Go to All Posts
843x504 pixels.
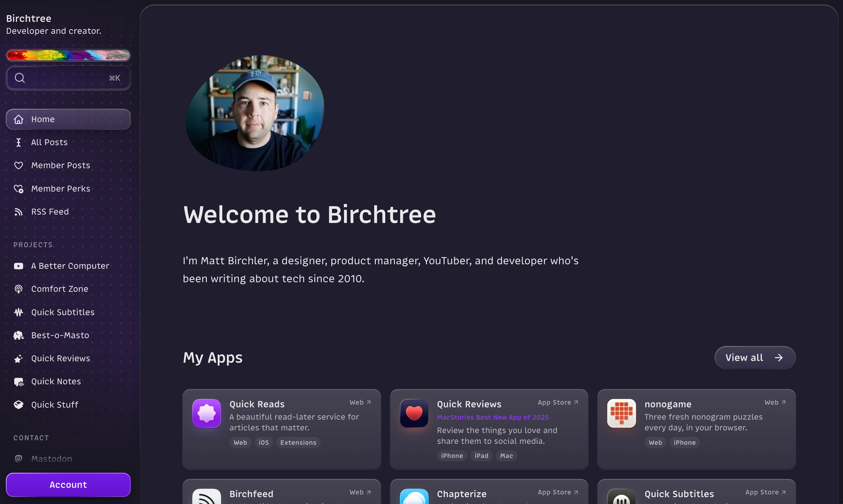pos(68,142)
